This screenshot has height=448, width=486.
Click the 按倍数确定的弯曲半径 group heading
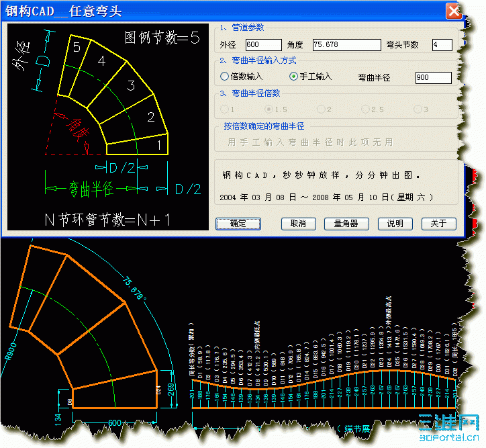[264, 126]
